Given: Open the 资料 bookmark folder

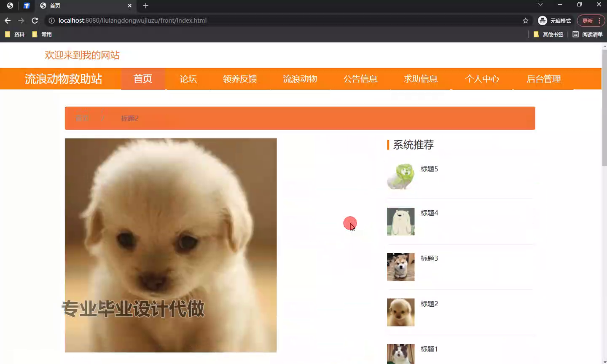Looking at the screenshot, I should 15,35.
